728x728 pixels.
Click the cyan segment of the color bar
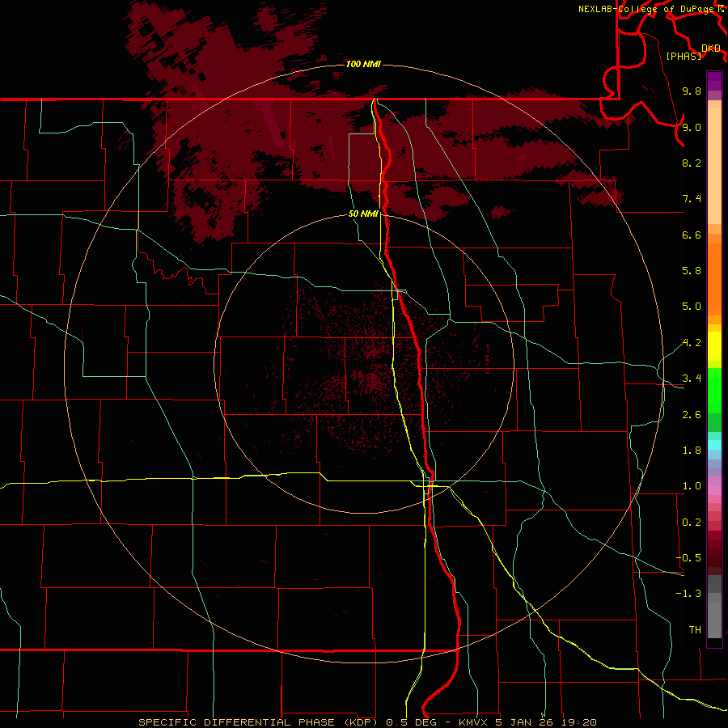pos(714,445)
